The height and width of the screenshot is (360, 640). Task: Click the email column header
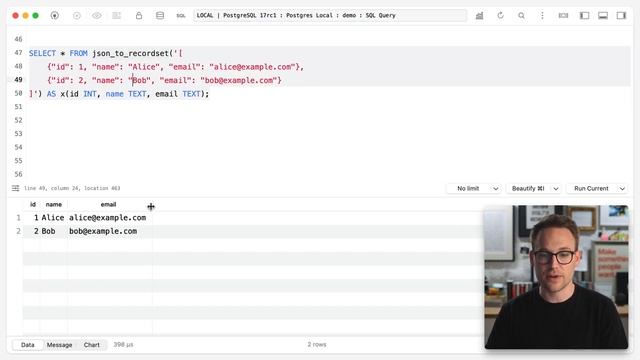click(109, 204)
